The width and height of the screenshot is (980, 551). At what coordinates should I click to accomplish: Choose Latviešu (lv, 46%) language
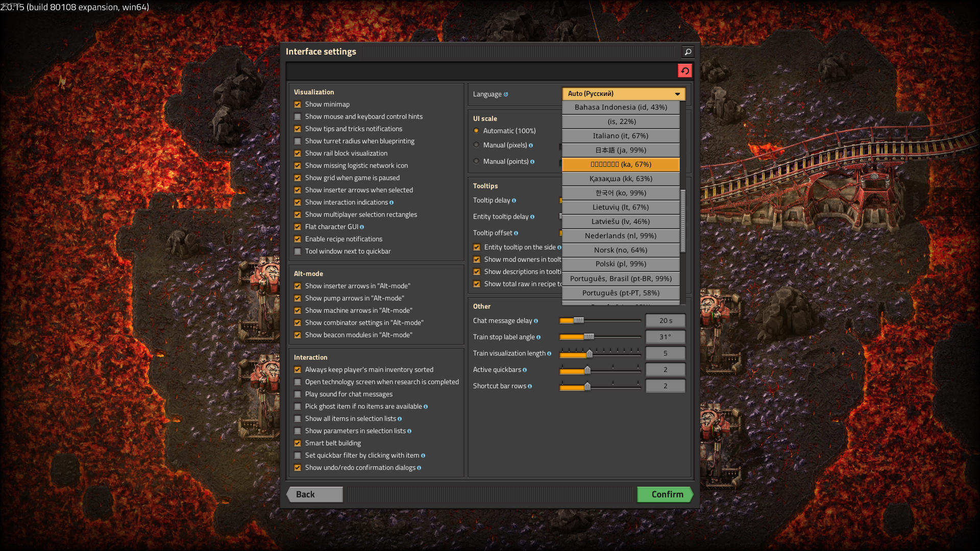[621, 221]
